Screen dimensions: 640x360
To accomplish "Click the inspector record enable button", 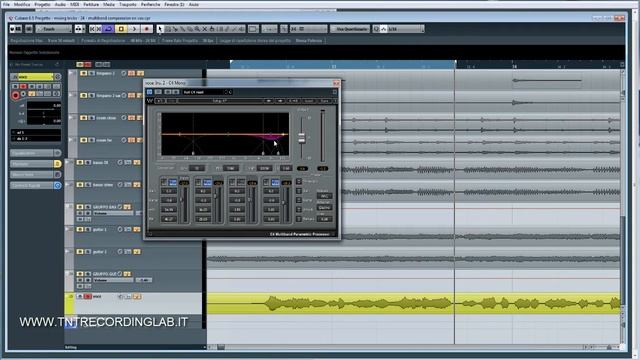I will pos(16,95).
